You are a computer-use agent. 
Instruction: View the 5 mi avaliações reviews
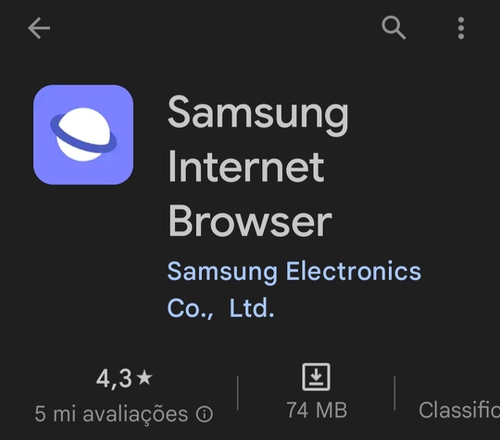point(111,414)
